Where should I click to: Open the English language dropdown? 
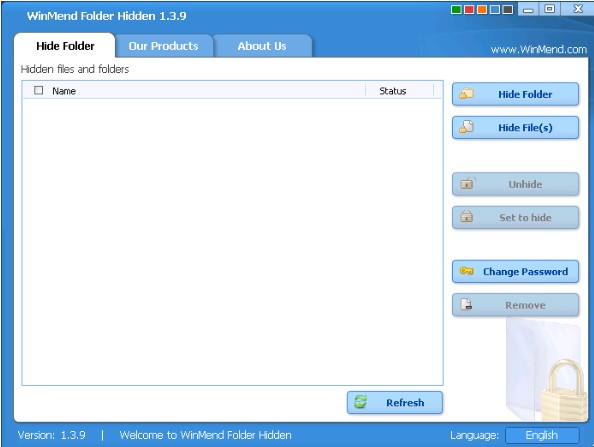pyautogui.click(x=542, y=435)
